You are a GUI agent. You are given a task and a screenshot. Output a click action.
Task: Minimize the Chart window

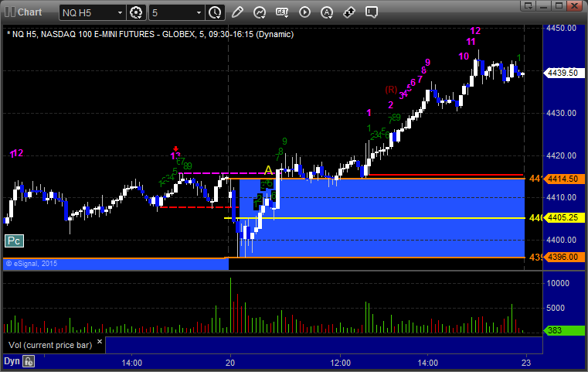(544, 5)
